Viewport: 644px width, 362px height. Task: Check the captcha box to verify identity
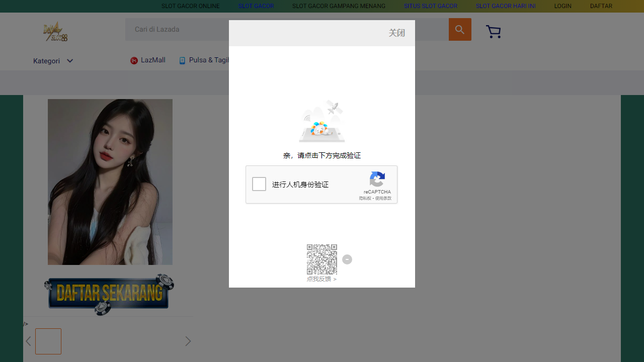tap(259, 184)
